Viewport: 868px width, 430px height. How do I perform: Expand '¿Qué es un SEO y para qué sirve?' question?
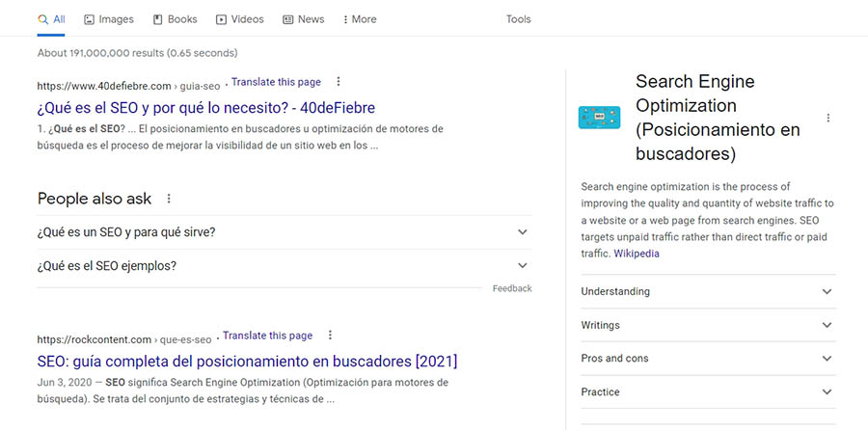[x=284, y=232]
